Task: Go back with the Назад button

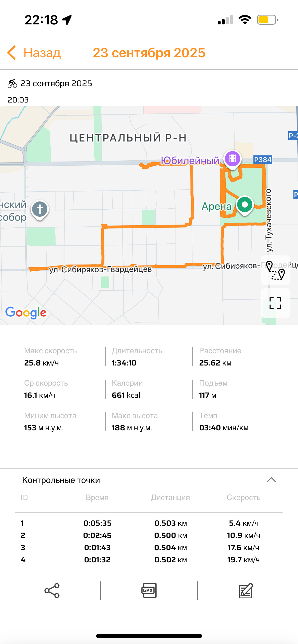Action: coord(34,53)
